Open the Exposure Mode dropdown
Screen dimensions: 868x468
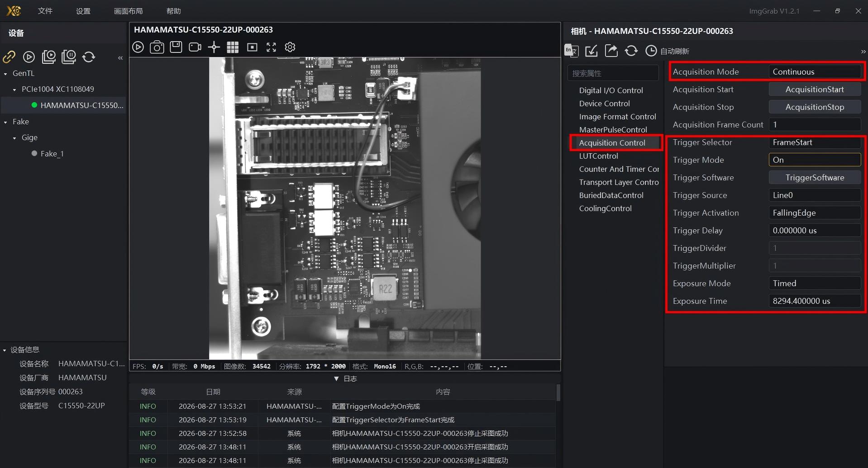click(x=815, y=284)
